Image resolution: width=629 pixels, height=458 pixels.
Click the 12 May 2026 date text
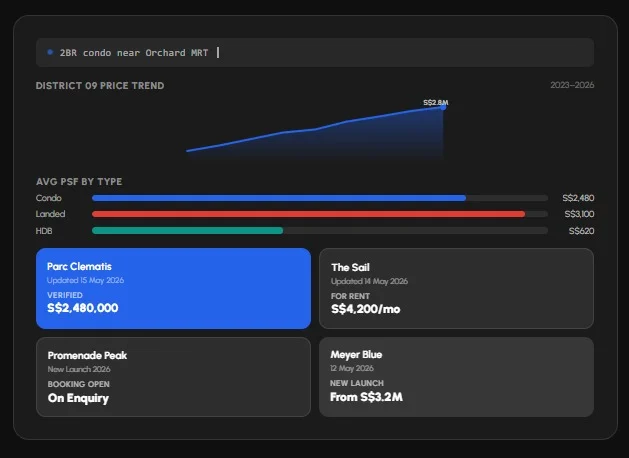click(352, 368)
